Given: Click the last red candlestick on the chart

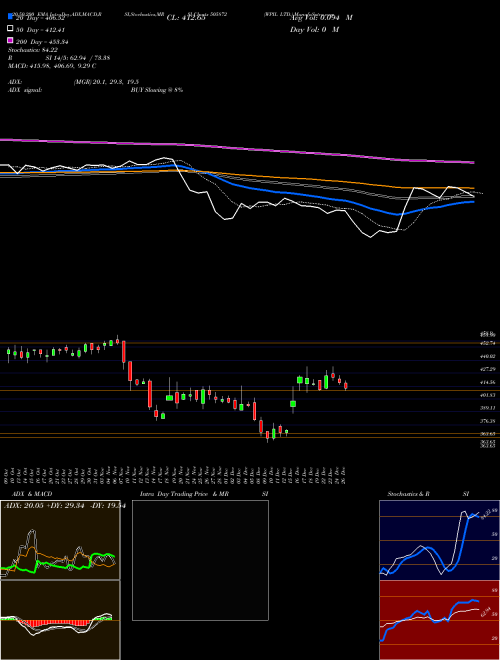Looking at the screenshot, I should coord(346,386).
